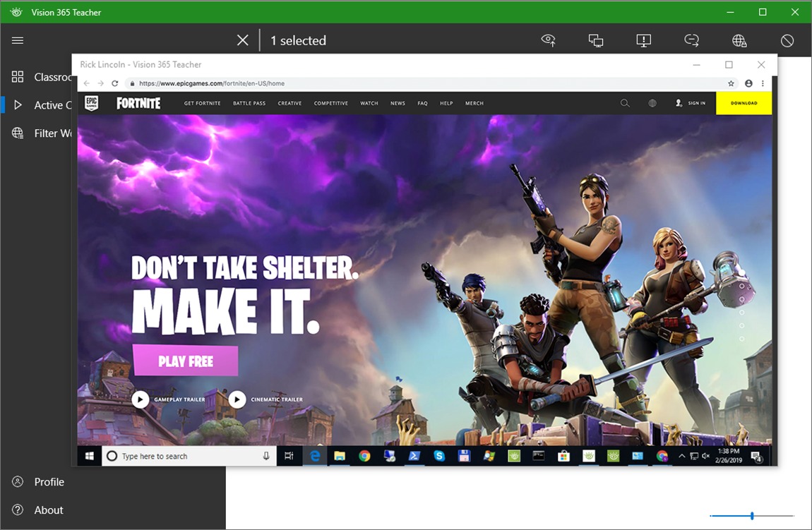Open the FAQ nav item
Viewport: 812px width, 530px height.
tap(422, 104)
